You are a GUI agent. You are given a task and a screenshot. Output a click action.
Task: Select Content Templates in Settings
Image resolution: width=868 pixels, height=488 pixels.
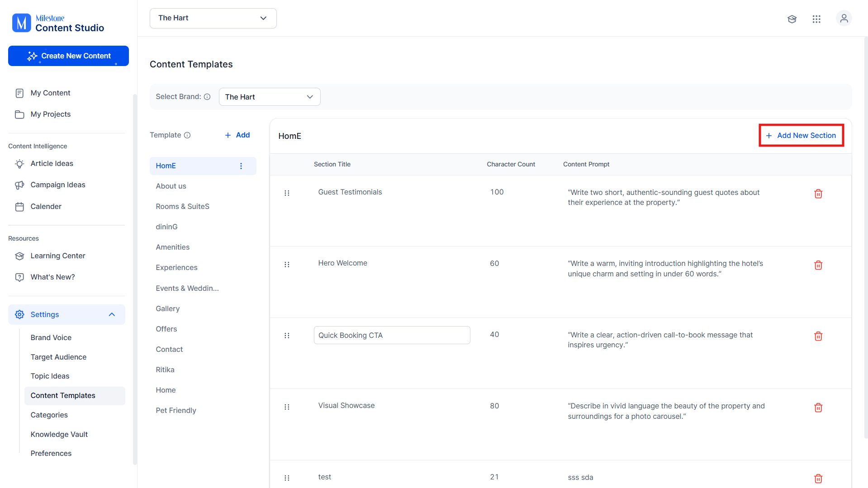pos(75,396)
